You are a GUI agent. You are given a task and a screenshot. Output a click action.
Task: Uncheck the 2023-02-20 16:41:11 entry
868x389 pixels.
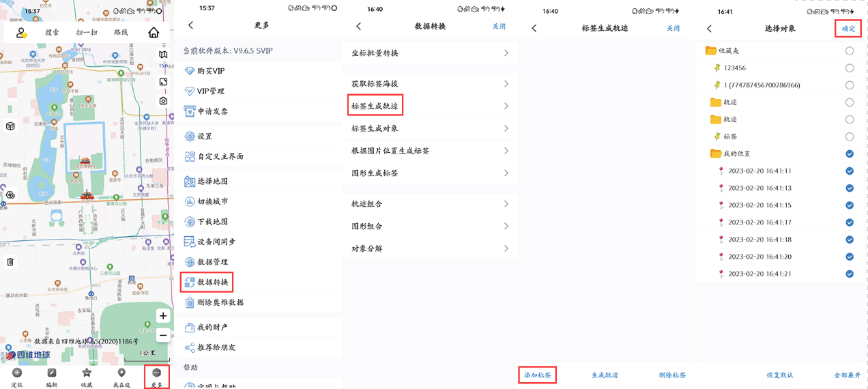850,171
